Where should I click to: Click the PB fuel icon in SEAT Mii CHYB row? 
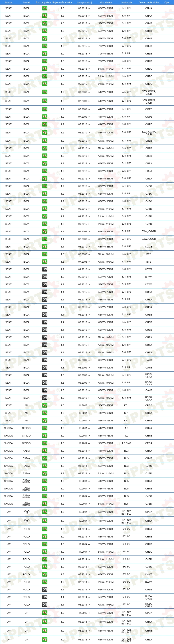tap(45, 420)
